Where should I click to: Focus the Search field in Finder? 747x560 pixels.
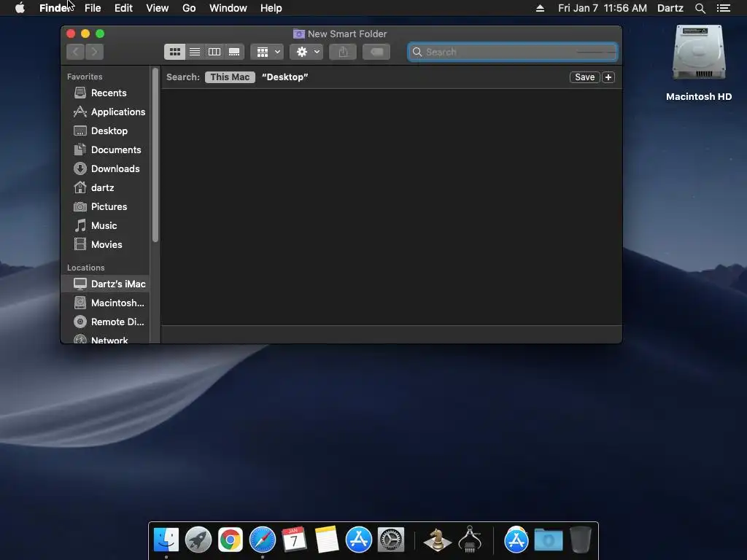513,52
